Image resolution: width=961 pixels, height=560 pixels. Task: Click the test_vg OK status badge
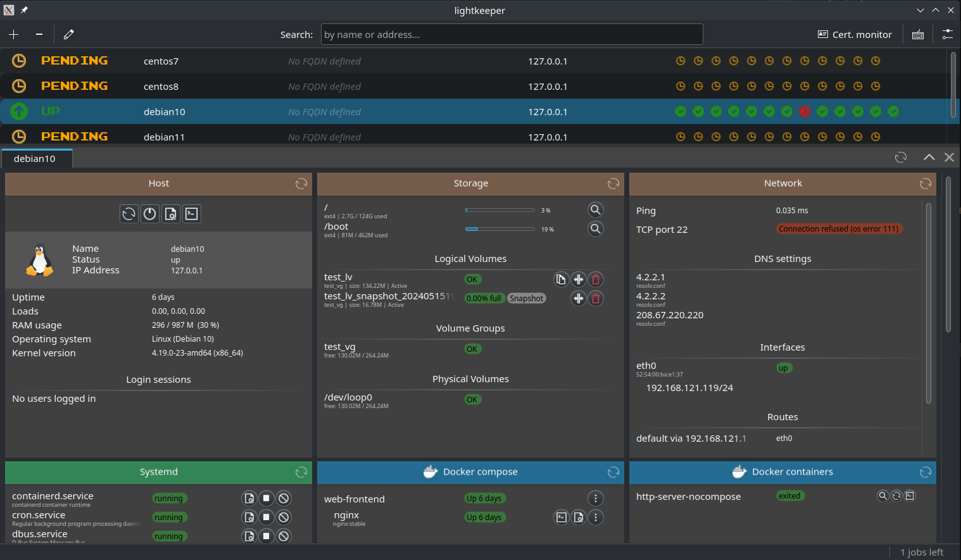[472, 349]
